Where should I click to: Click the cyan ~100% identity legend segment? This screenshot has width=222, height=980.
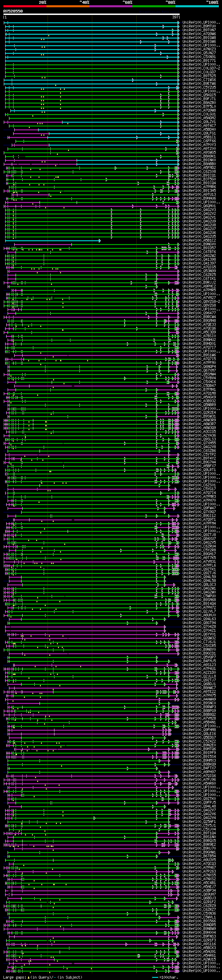[197, 6]
